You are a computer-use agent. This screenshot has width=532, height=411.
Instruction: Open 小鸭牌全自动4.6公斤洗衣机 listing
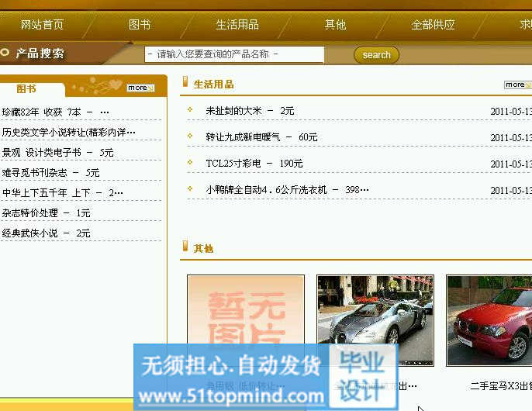(287, 190)
